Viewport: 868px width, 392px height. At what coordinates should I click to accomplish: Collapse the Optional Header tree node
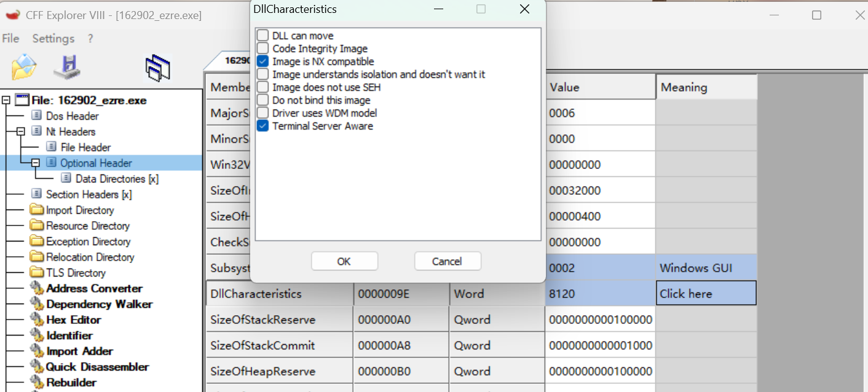35,163
